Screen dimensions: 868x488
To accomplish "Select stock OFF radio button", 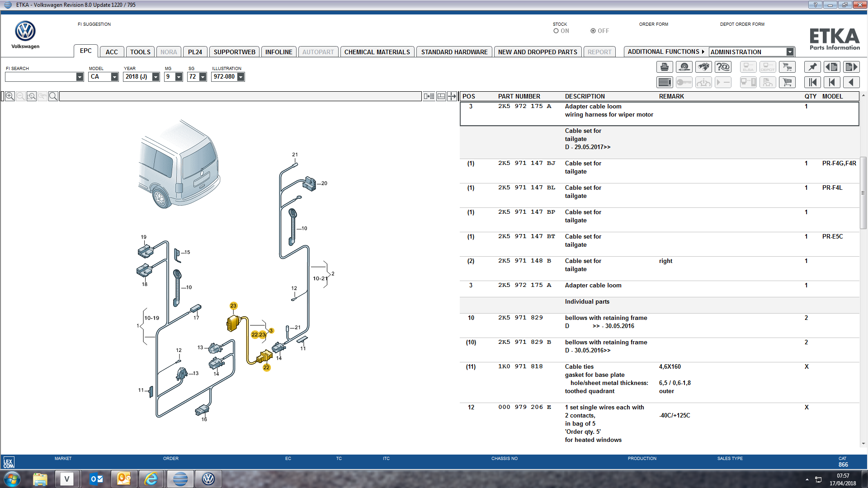I will coord(593,31).
